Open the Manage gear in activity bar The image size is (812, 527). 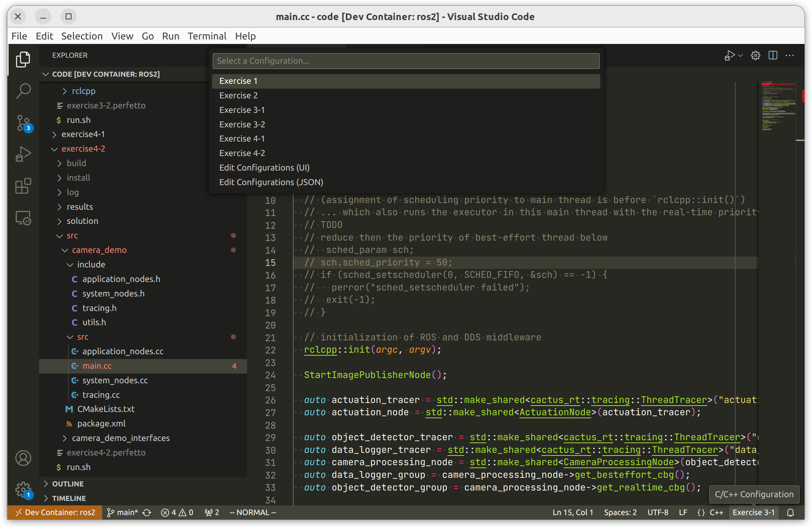coord(23,489)
